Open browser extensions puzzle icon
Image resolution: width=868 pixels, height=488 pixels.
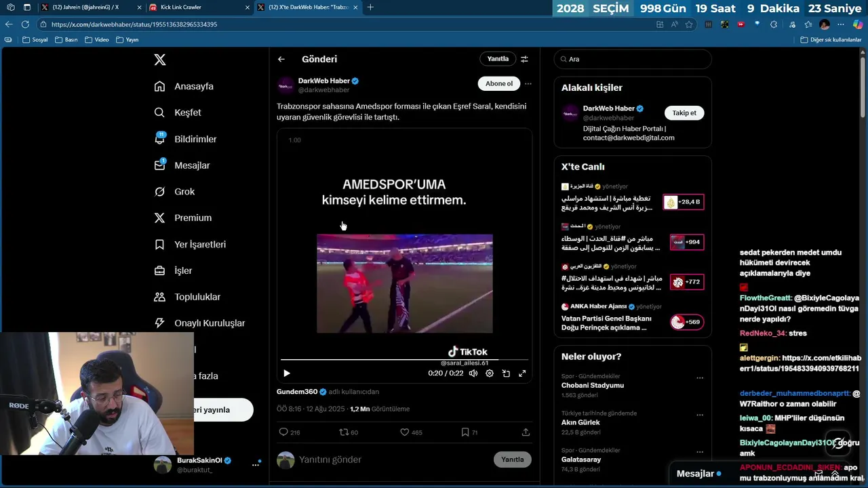click(x=774, y=24)
